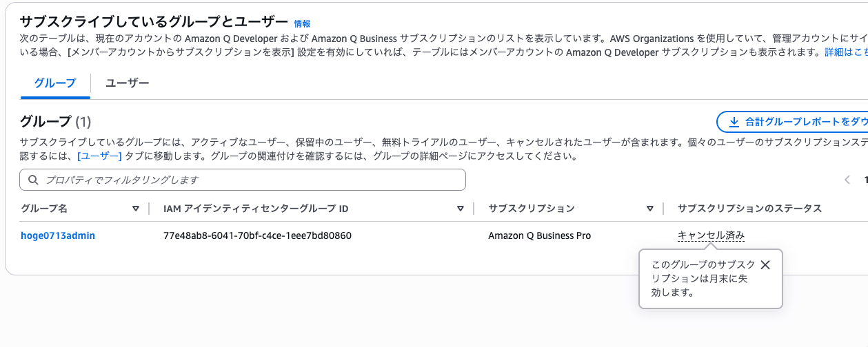Click the [ユーザー] link in the description

point(100,156)
